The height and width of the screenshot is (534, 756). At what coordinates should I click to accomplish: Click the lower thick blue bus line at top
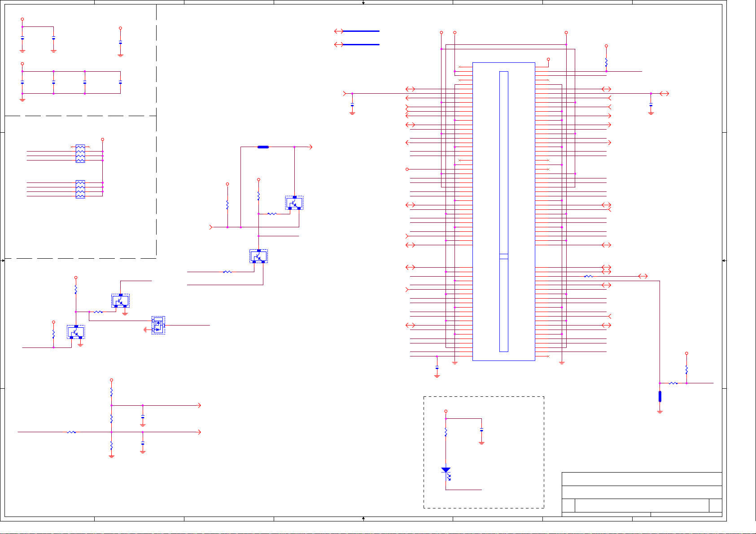click(x=362, y=44)
